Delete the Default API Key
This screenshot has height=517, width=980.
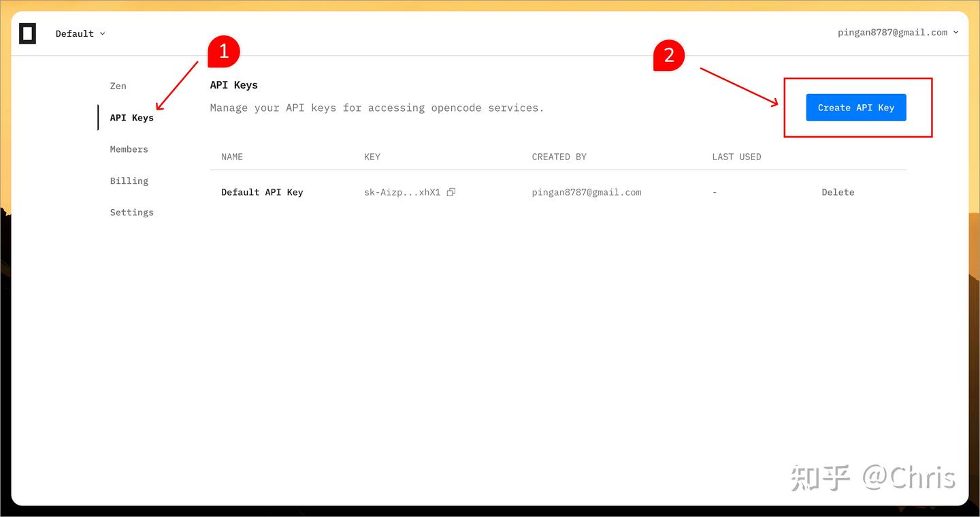point(838,192)
